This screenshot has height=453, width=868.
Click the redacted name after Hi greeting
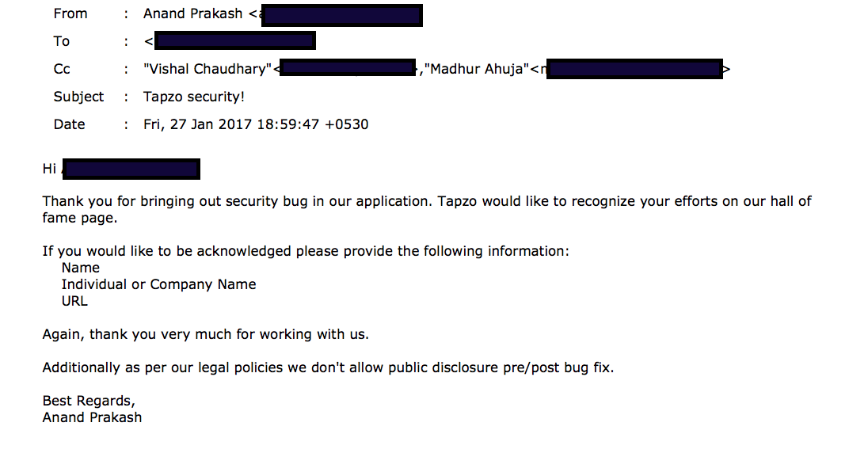coord(131,169)
